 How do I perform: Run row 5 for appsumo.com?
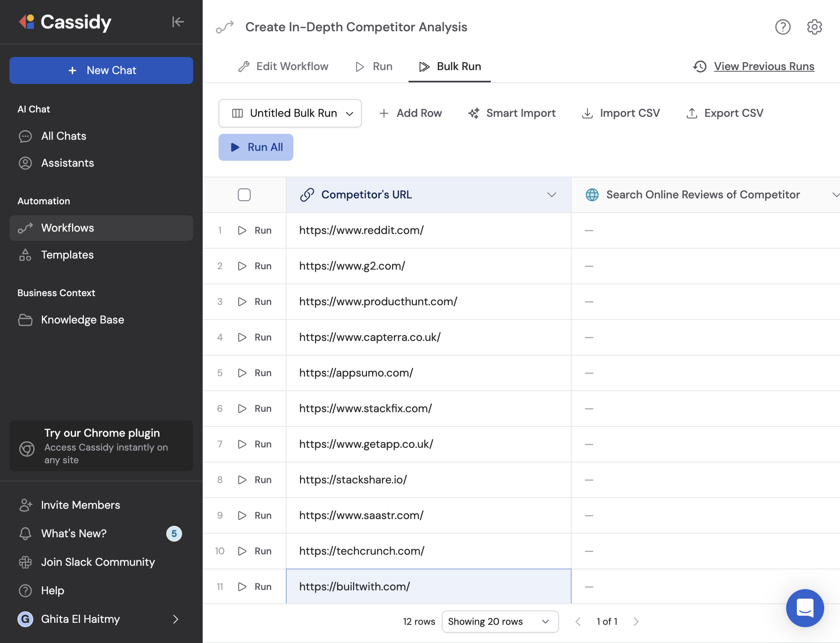coord(255,373)
